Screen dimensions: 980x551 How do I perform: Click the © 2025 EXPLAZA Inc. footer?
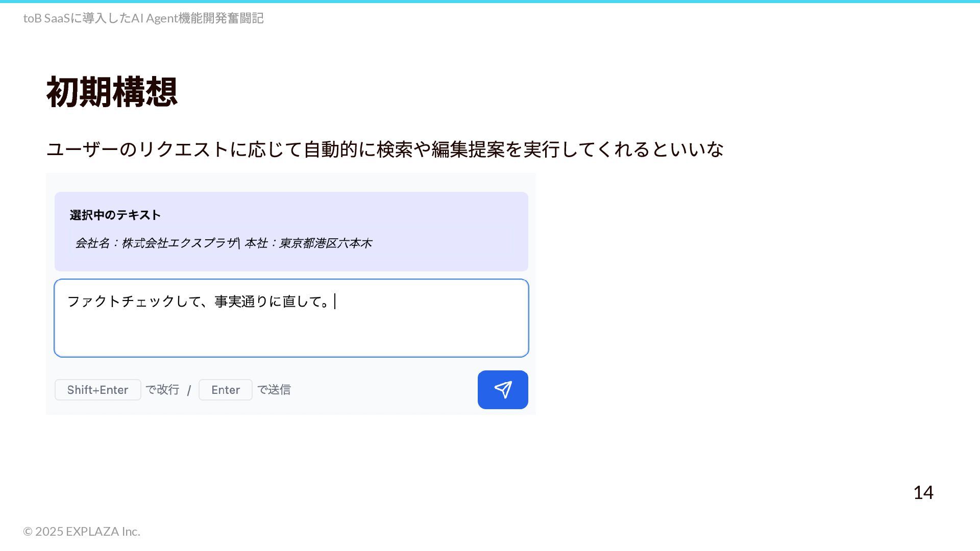click(82, 532)
